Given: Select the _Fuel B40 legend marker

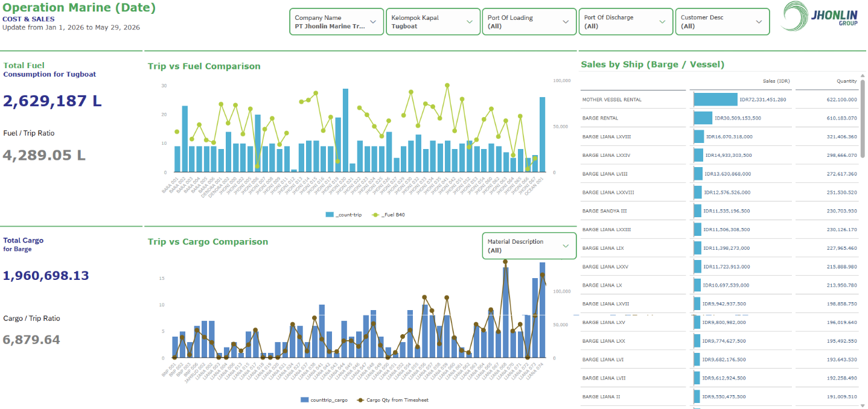Looking at the screenshot, I should tap(375, 214).
